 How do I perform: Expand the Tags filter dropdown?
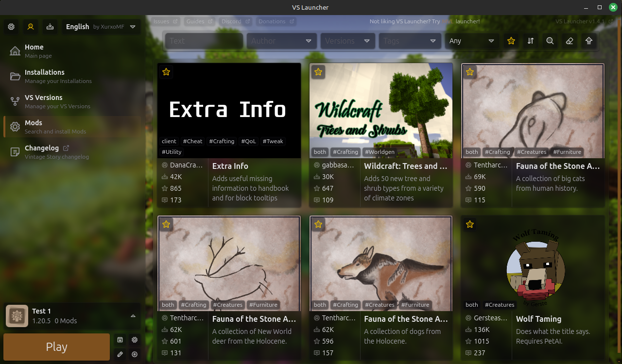coord(410,41)
